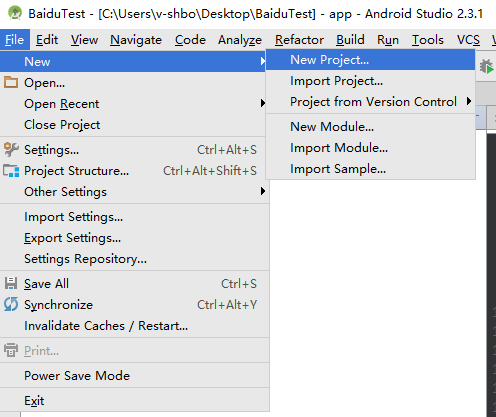Choose New Module... in submenu
Screen dimensions: 496x417
[370, 127]
